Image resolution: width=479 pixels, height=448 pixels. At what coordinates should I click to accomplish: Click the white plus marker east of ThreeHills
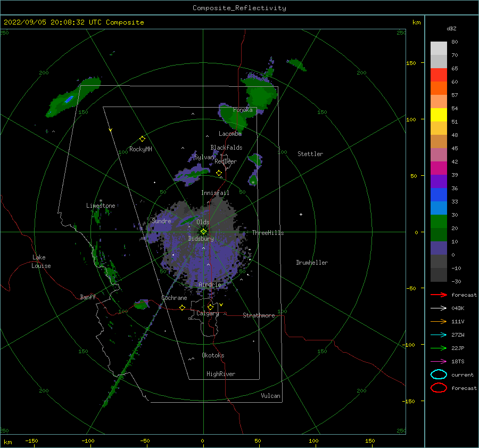(x=301, y=214)
